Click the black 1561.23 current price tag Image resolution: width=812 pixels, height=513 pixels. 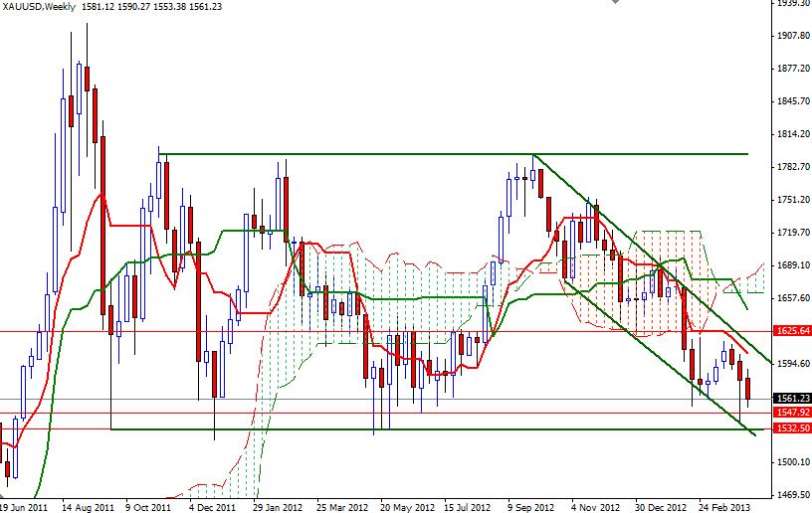[791, 398]
